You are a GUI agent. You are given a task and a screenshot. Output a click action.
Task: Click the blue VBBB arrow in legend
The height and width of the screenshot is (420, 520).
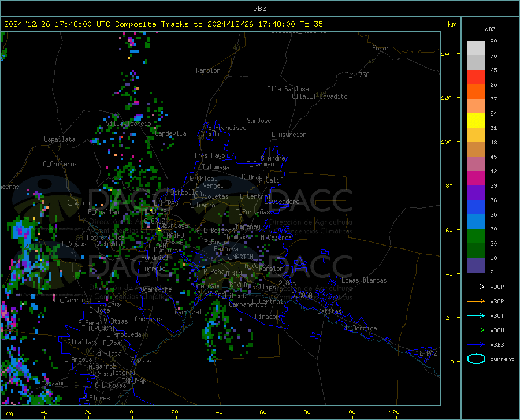point(476,345)
